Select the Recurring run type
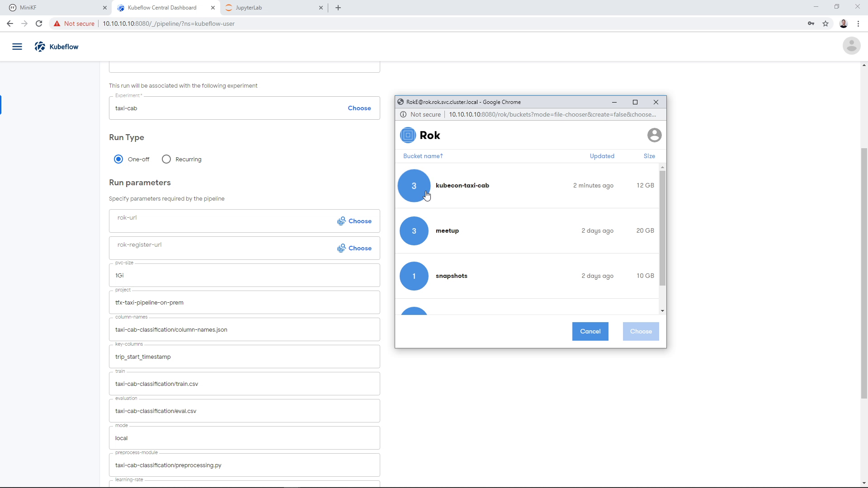Screen dimensions: 868x488 [x=166, y=159]
